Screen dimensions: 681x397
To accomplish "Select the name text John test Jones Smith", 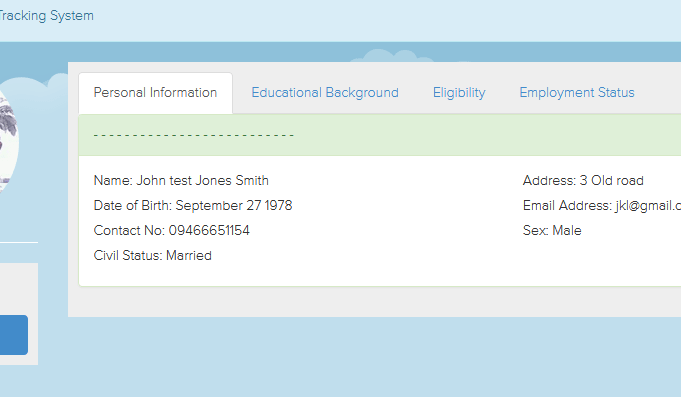I will (x=202, y=181).
